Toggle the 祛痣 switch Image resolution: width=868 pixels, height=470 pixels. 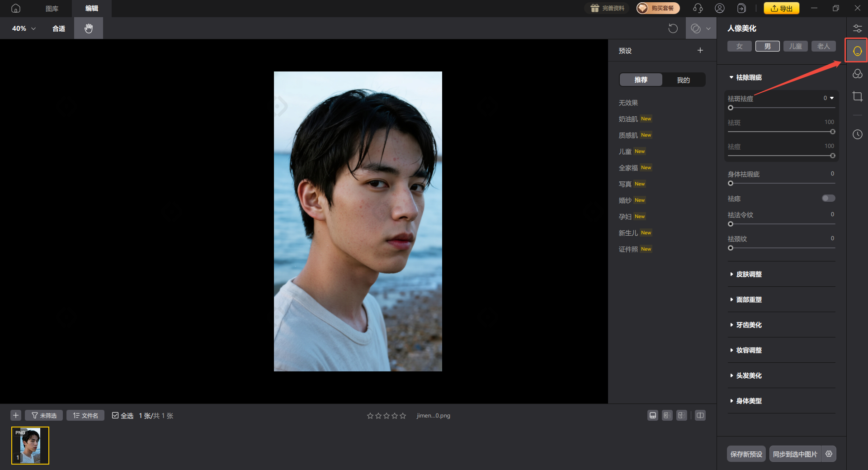pos(828,198)
